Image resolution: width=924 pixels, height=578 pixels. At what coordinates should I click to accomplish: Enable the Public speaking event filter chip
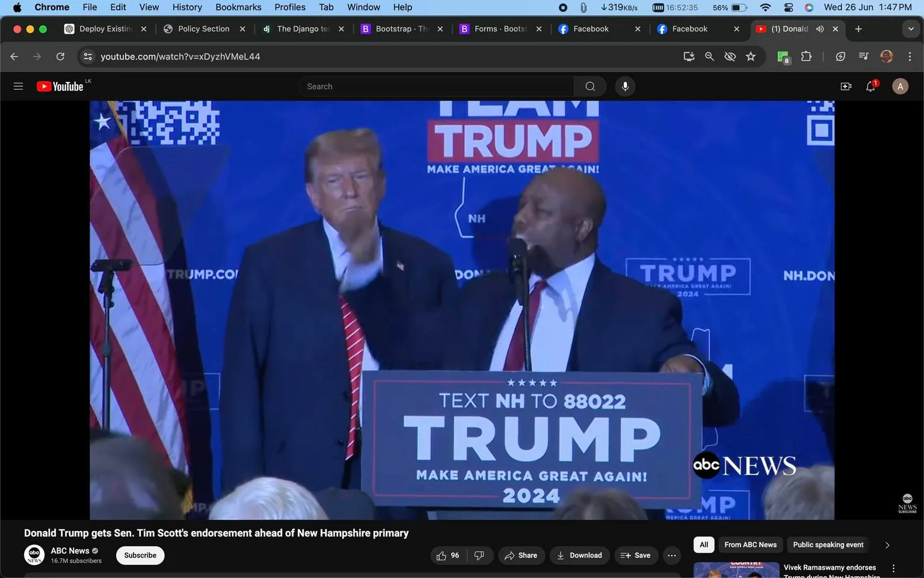[x=827, y=544]
